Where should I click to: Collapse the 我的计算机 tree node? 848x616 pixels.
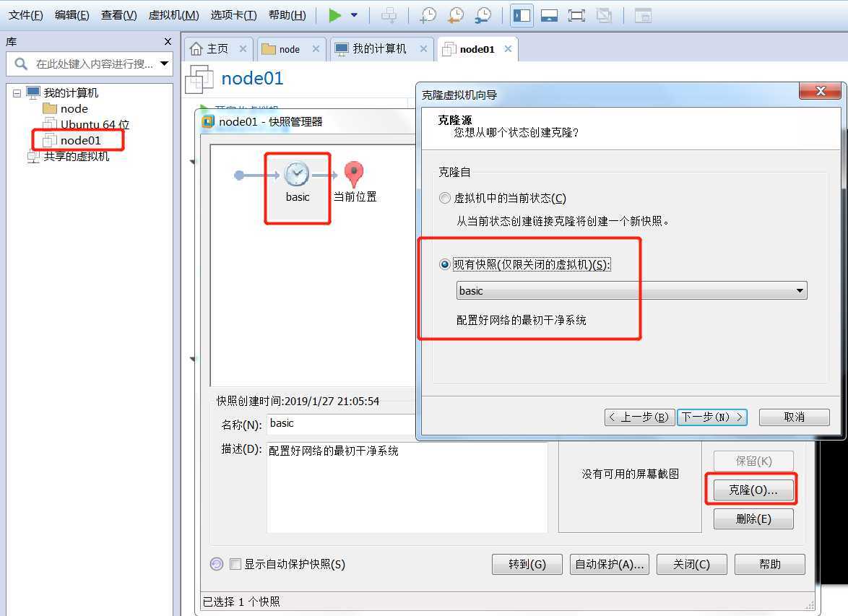pyautogui.click(x=17, y=93)
